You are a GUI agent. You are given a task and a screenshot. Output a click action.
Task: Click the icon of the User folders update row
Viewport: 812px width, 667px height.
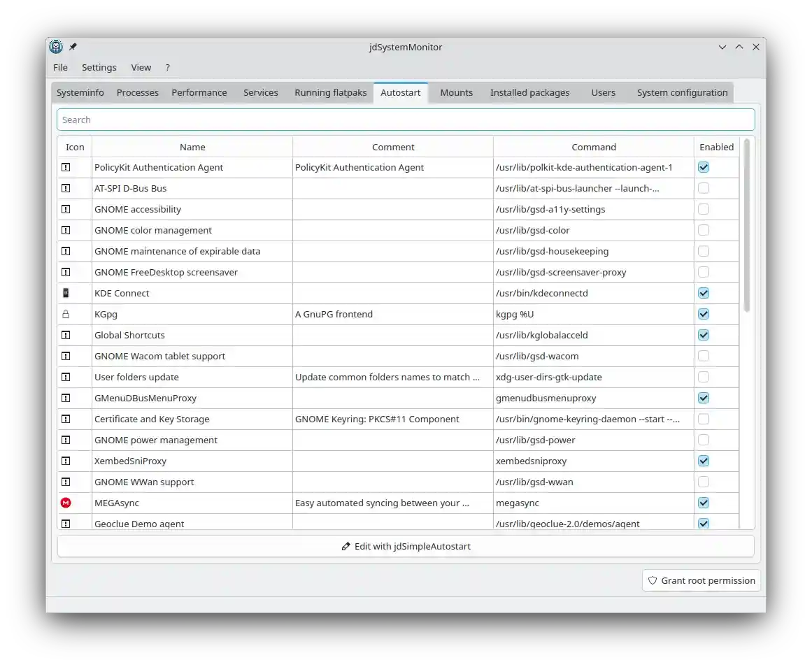(x=66, y=377)
